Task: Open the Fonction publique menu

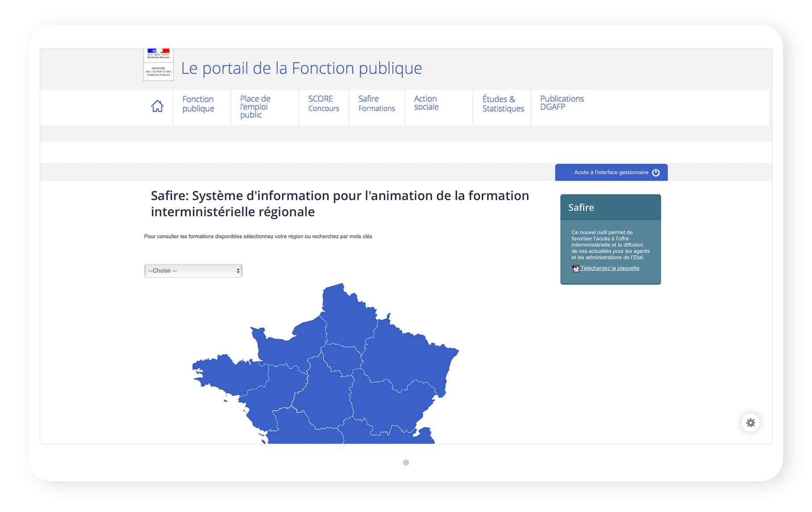Action: coord(198,104)
